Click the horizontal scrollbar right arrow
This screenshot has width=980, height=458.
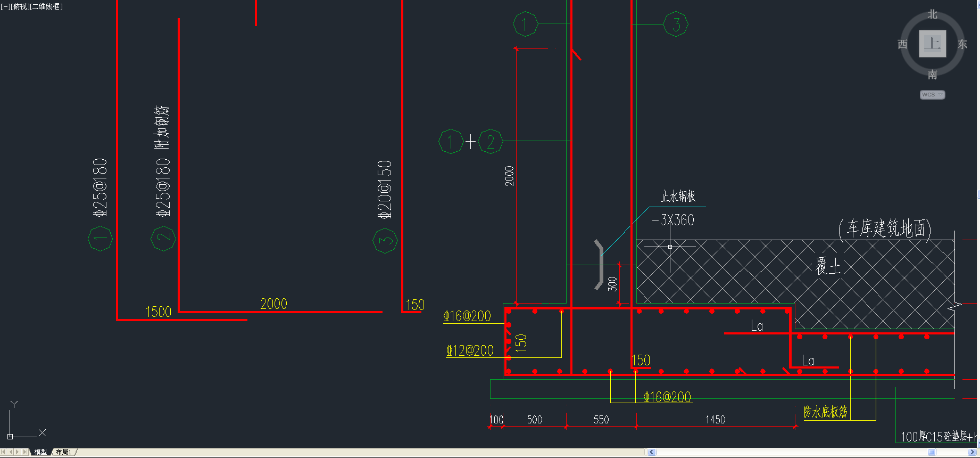(972, 452)
